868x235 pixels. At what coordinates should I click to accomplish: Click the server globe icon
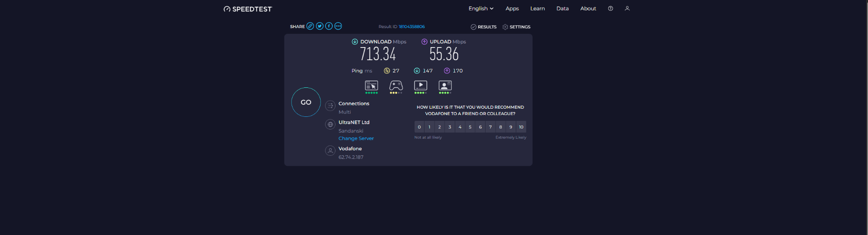[330, 125]
